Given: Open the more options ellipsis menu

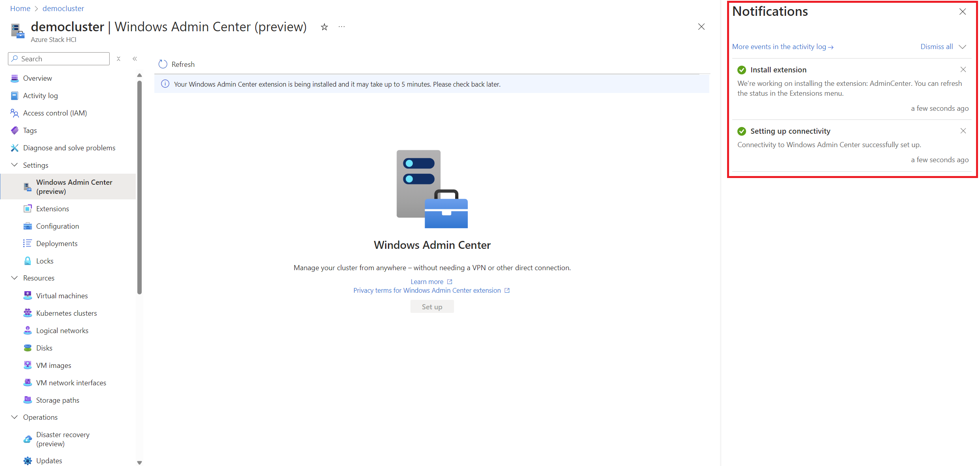Looking at the screenshot, I should (x=342, y=27).
